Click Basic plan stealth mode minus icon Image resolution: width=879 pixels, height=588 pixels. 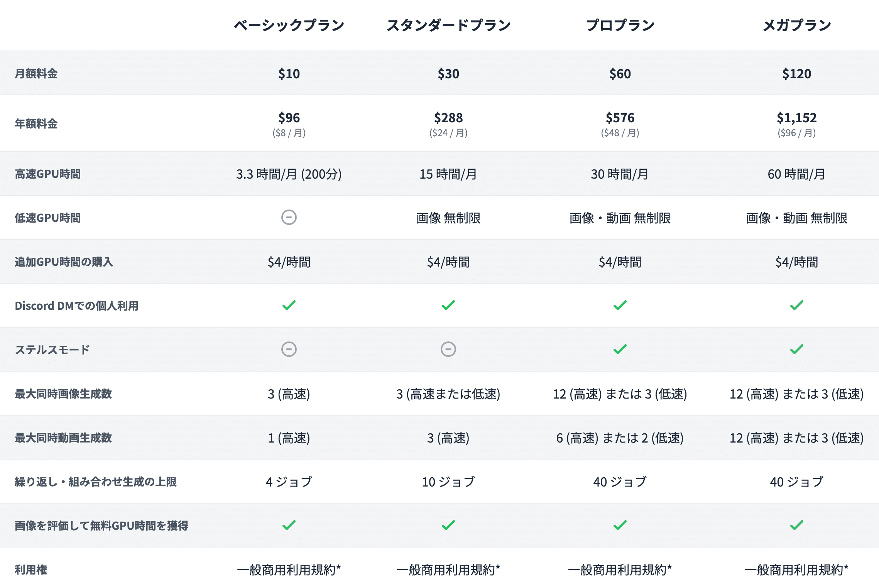[289, 349]
